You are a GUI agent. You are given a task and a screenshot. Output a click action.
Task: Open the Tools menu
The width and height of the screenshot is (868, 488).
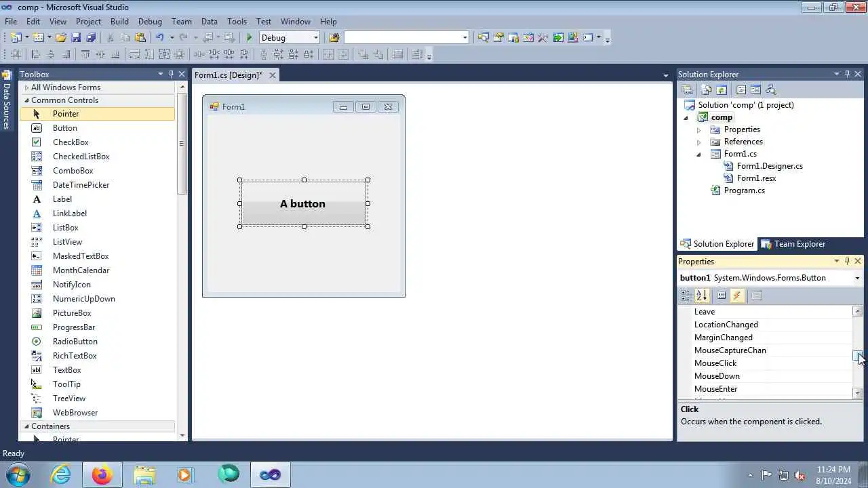click(237, 22)
